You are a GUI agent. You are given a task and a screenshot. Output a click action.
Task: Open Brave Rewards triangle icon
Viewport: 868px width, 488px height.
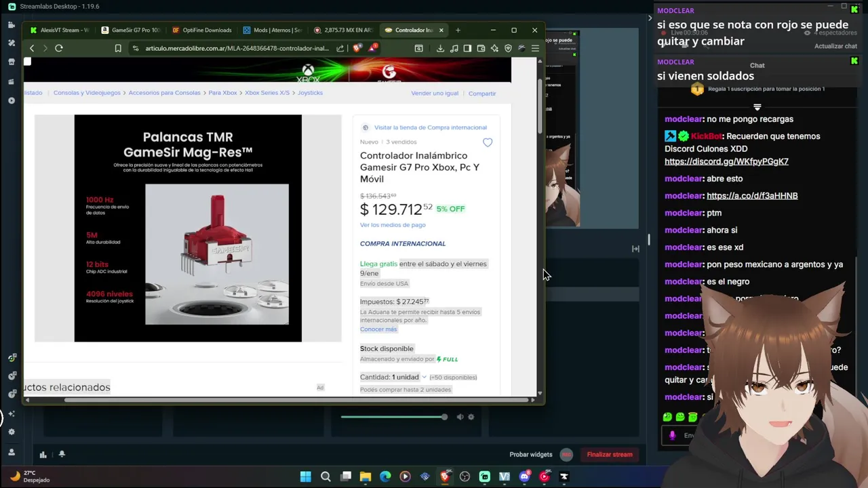[x=372, y=48]
